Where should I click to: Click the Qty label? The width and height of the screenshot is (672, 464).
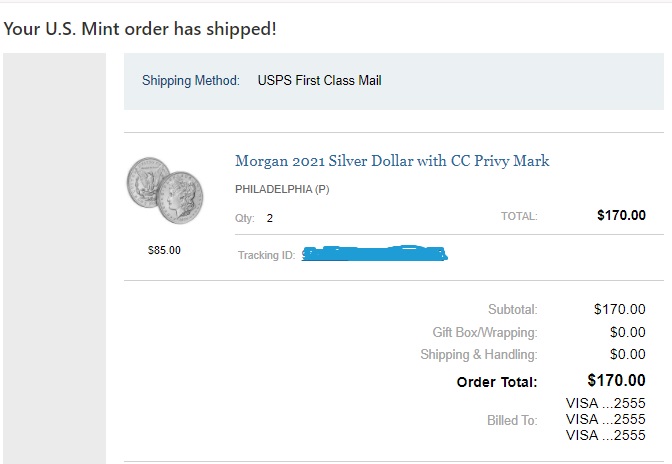click(245, 217)
